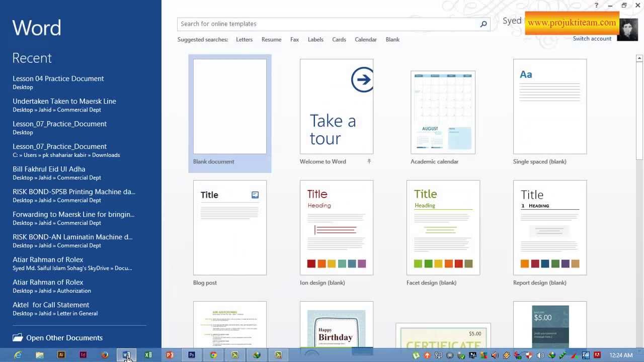Open Adobe Illustrator from the taskbar
644x362 pixels.
pyautogui.click(x=61, y=355)
